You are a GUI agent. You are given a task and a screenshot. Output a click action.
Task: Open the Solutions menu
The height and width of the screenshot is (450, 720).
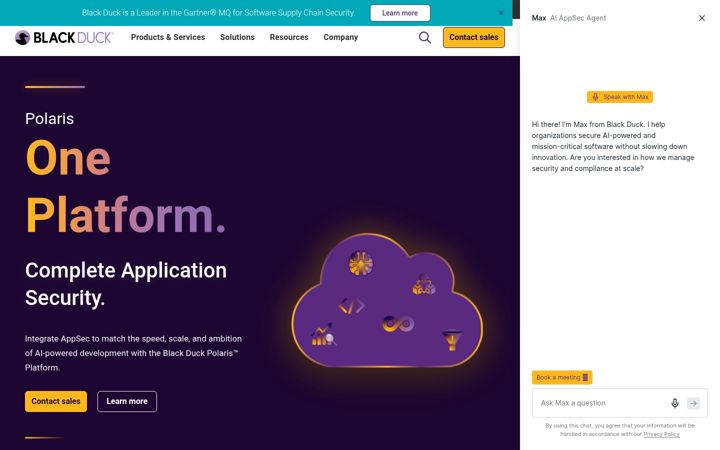pos(237,37)
